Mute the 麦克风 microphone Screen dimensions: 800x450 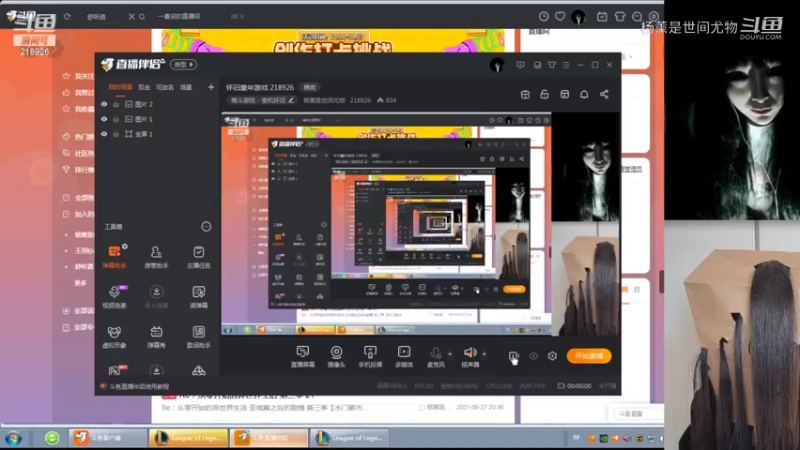pos(436,357)
